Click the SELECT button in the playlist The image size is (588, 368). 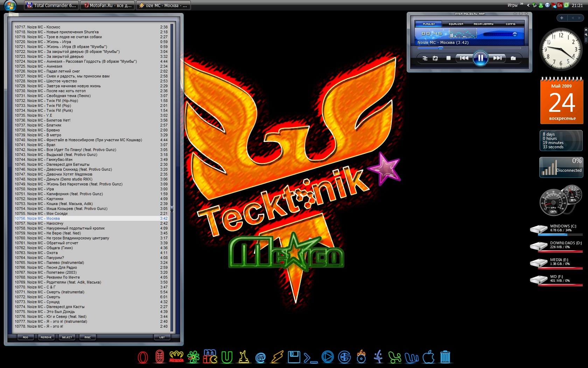pos(67,337)
